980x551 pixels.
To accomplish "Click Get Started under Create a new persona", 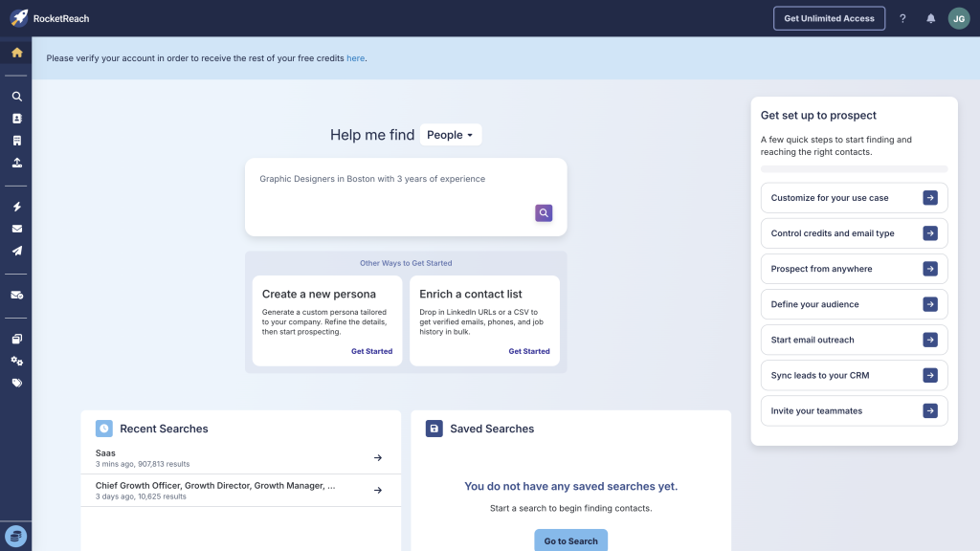I will [x=372, y=351].
